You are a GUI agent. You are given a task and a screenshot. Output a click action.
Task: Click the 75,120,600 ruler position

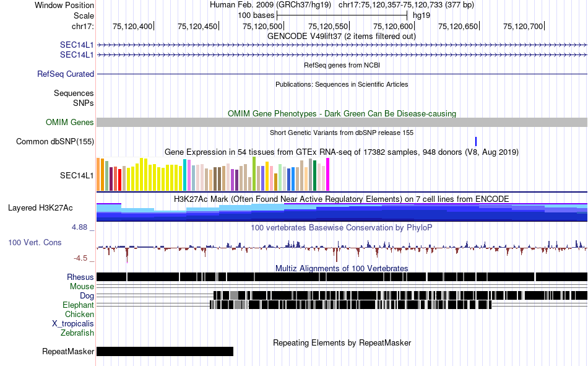(393, 26)
